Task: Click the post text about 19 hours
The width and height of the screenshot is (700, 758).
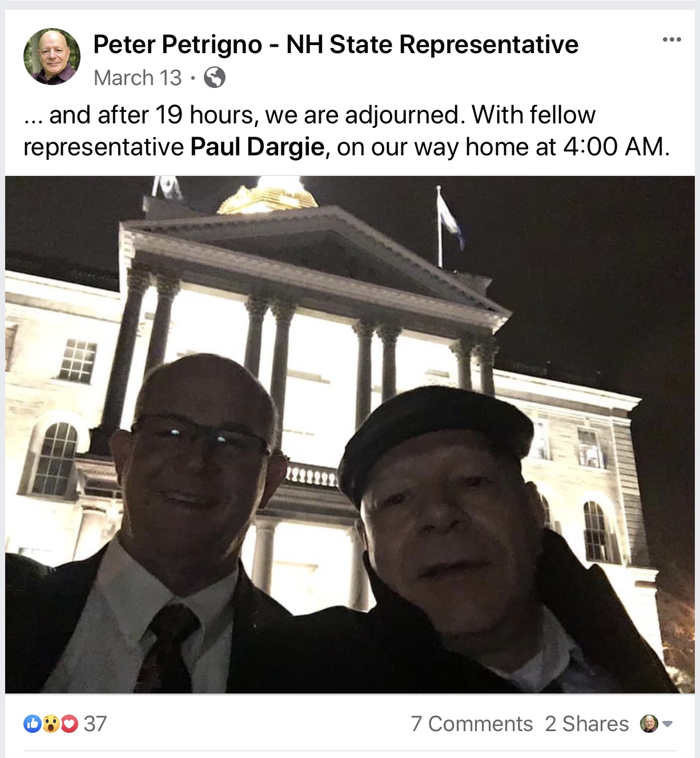Action: (347, 131)
